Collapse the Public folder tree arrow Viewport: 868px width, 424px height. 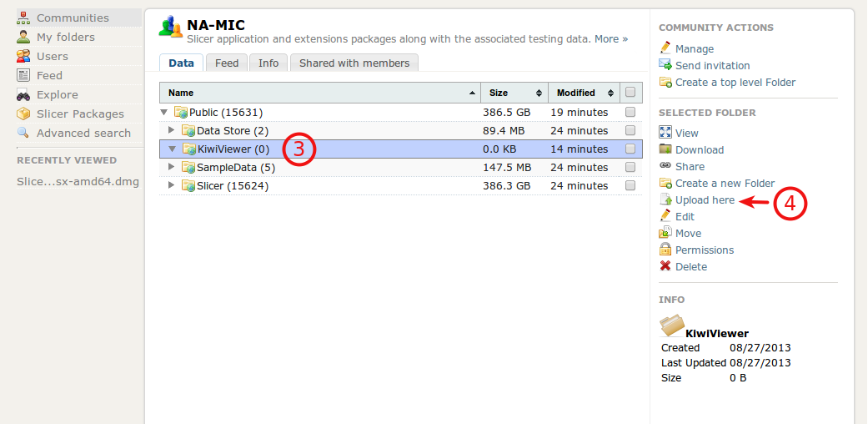click(164, 112)
